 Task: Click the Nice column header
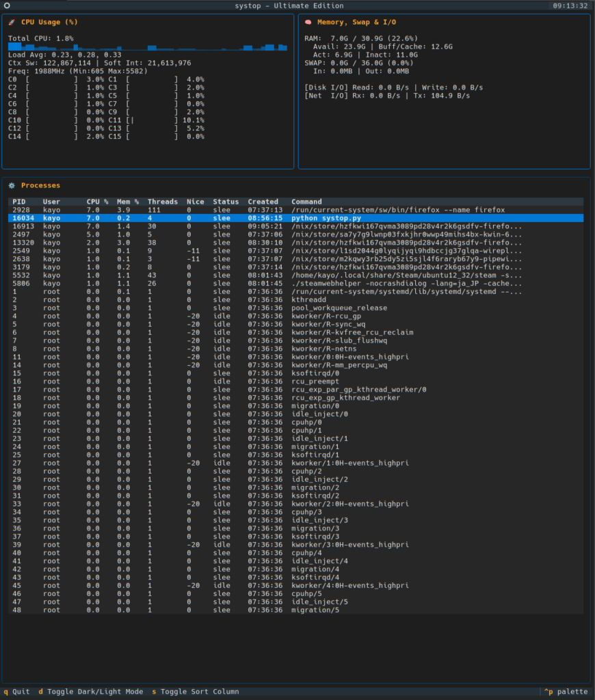pos(195,202)
